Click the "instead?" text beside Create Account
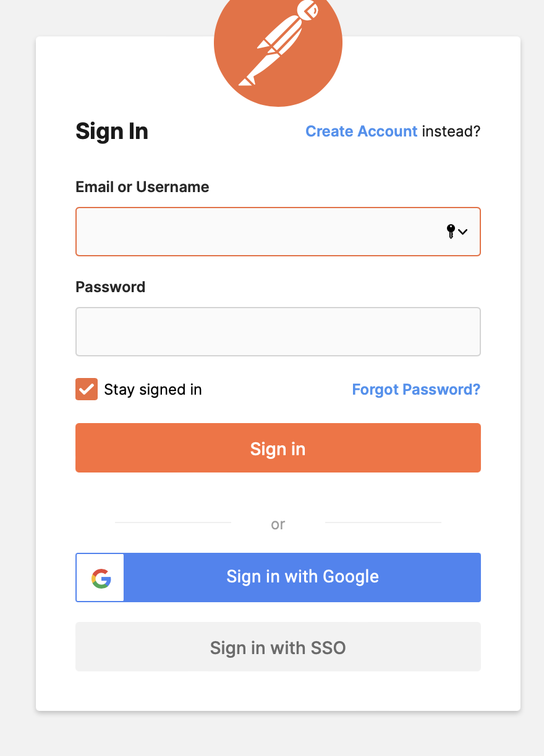The image size is (544, 756). coord(451,132)
